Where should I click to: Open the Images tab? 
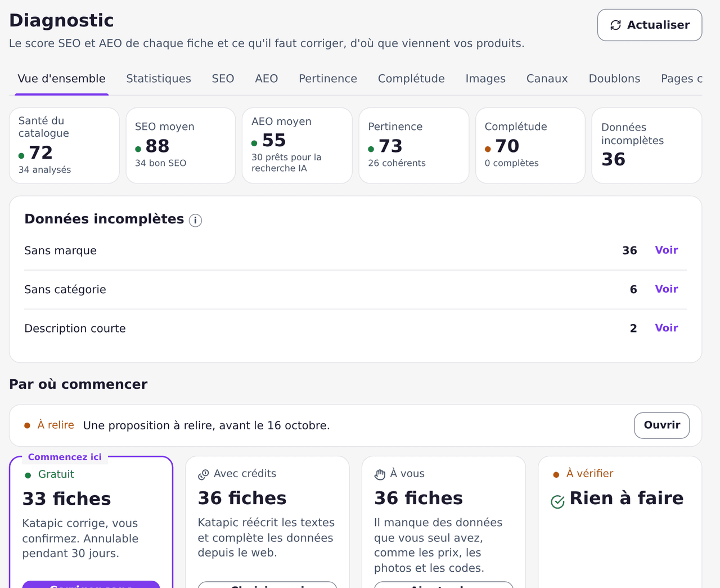pyautogui.click(x=485, y=79)
